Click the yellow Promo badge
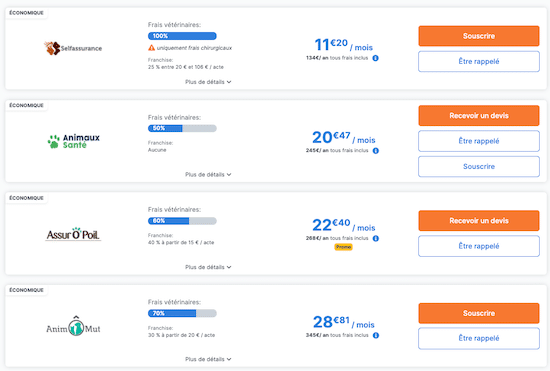550x371 pixels. [x=343, y=247]
